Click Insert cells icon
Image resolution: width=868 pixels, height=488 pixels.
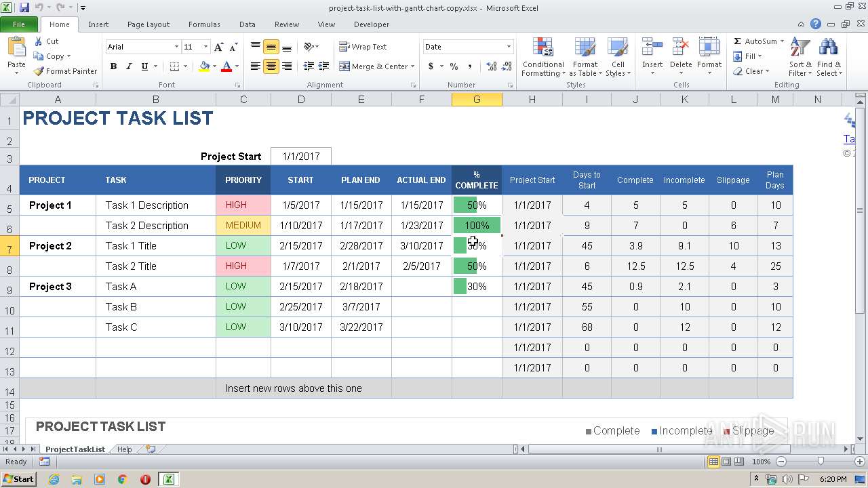click(652, 47)
